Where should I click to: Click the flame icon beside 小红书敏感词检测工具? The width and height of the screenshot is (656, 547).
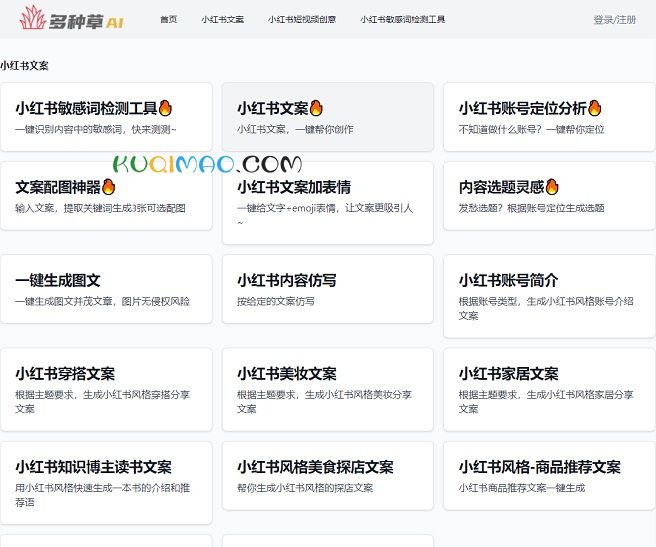point(165,108)
